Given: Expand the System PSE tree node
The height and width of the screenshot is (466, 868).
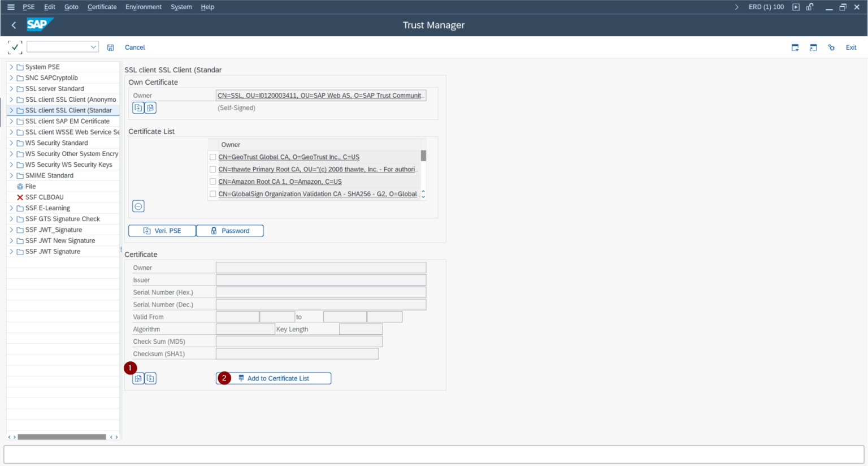Looking at the screenshot, I should pyautogui.click(x=11, y=67).
